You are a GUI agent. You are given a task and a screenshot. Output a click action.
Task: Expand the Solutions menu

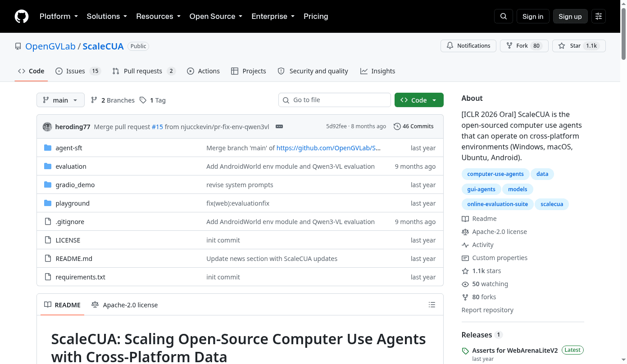(107, 16)
